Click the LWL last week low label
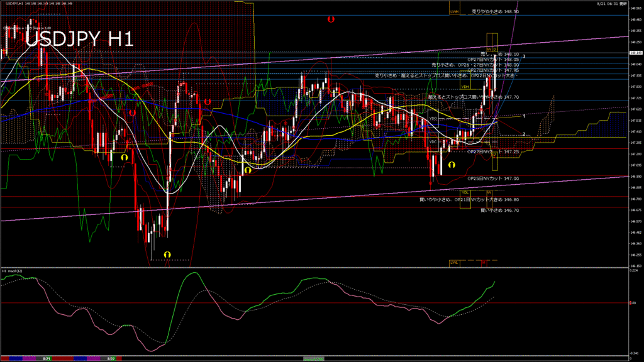The image size is (644, 362). click(454, 262)
